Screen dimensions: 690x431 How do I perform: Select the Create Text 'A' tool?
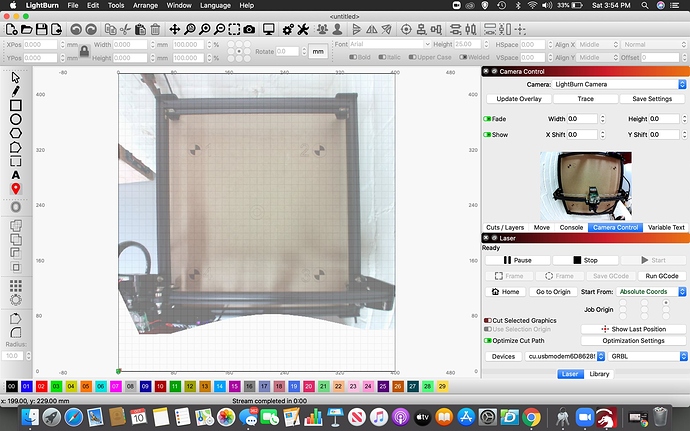(x=15, y=175)
